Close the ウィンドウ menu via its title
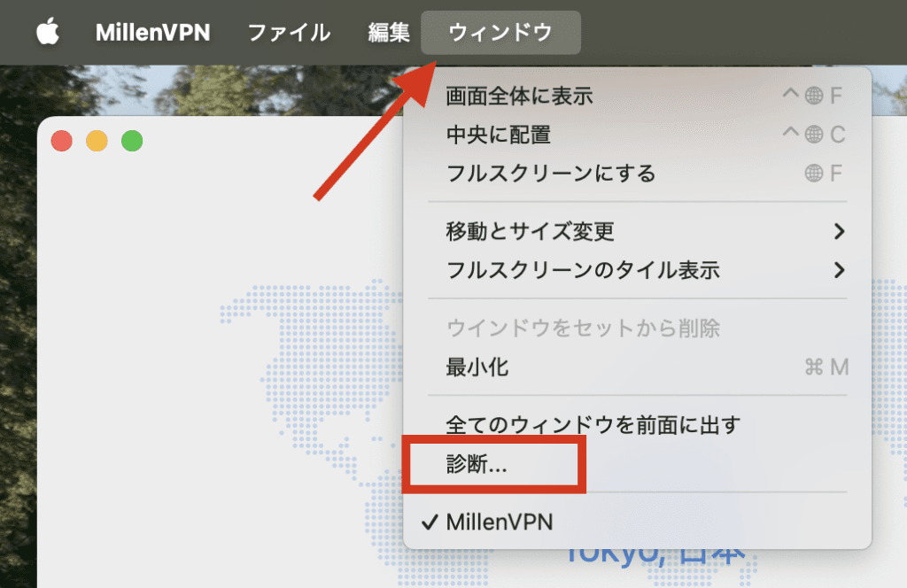 coord(500,33)
